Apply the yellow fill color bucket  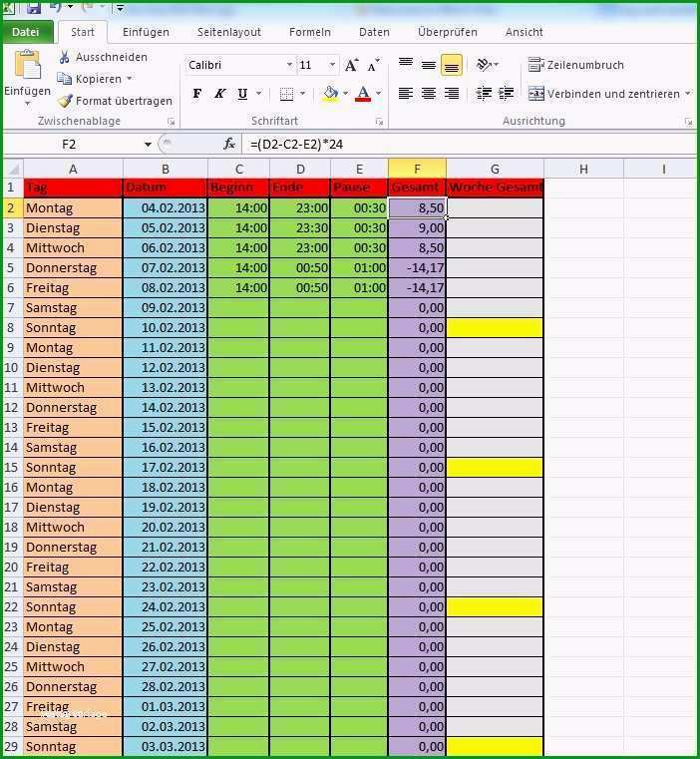331,94
